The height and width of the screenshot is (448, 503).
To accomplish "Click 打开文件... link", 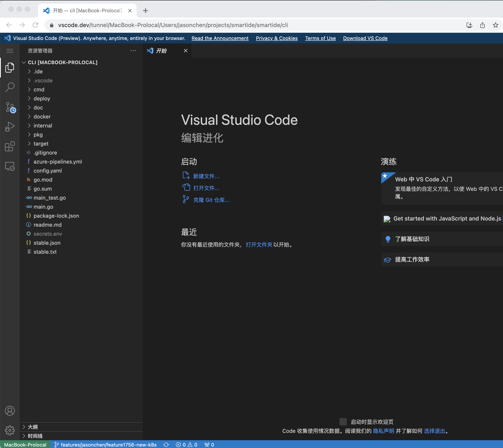I will coord(201,188).
